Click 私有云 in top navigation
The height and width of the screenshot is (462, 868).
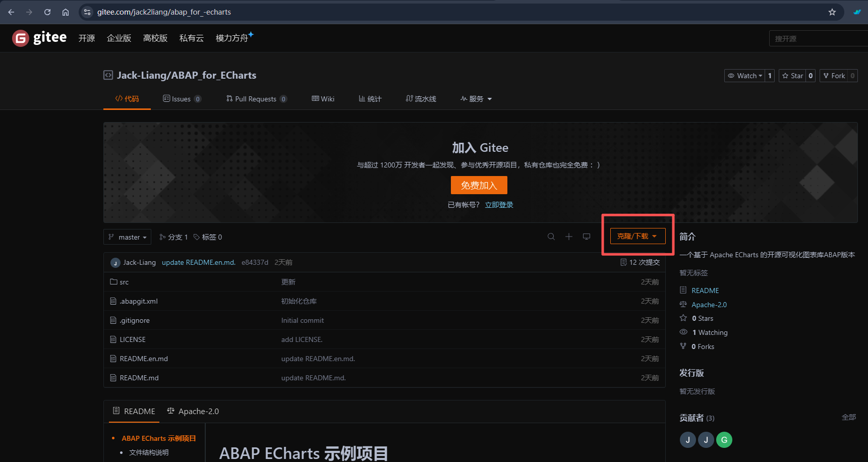192,38
